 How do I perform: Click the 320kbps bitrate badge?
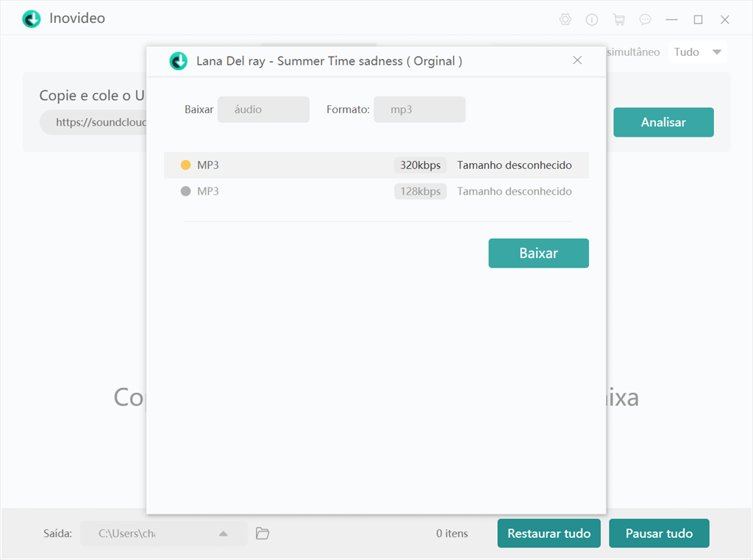420,165
